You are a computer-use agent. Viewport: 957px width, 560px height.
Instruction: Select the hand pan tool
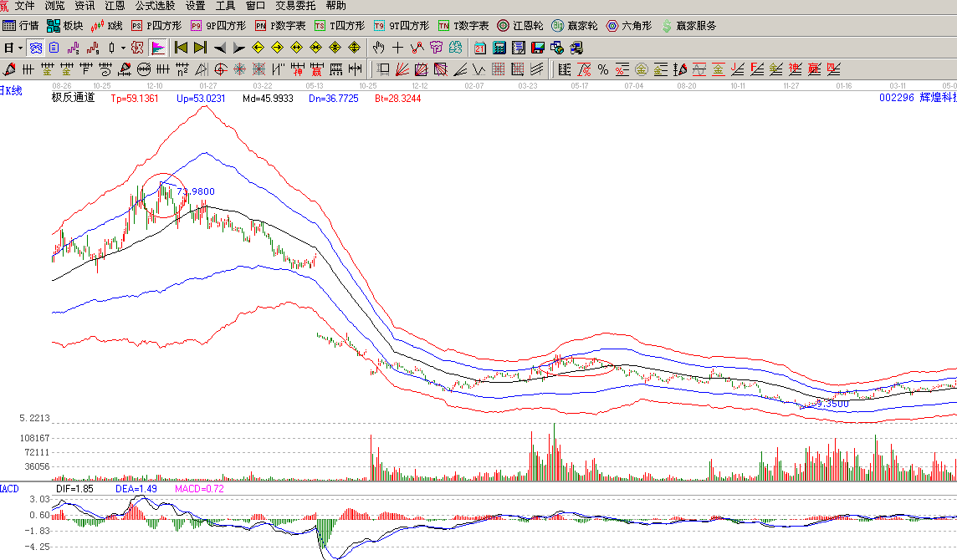point(378,48)
